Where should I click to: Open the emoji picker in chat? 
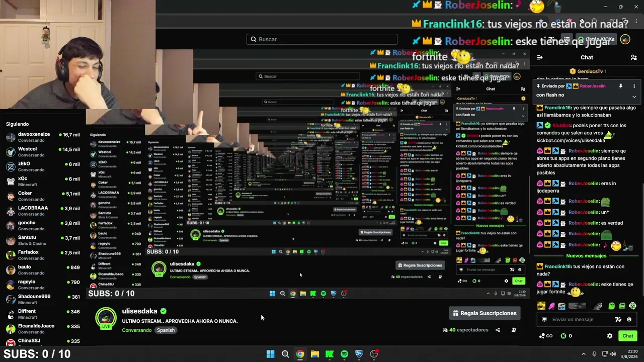click(x=629, y=319)
